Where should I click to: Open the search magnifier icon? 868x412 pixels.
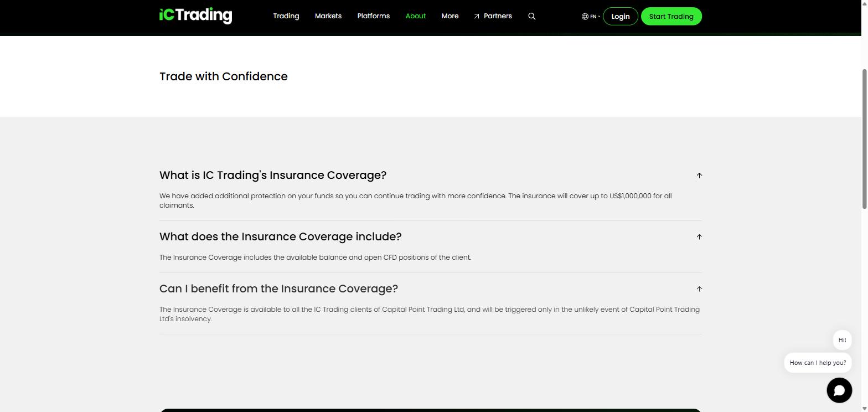click(x=532, y=17)
